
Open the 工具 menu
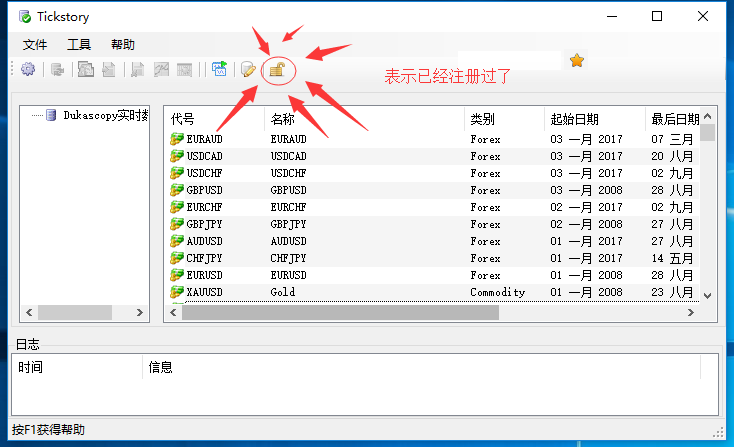tap(79, 45)
